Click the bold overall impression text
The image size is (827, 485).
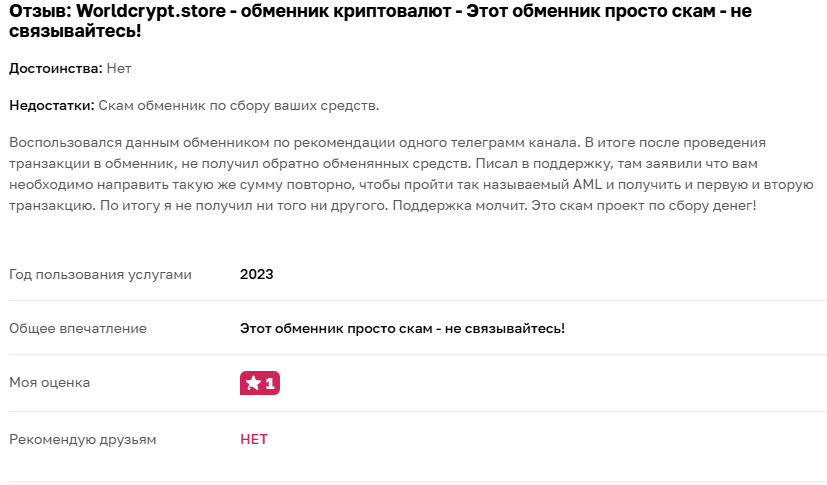402,328
